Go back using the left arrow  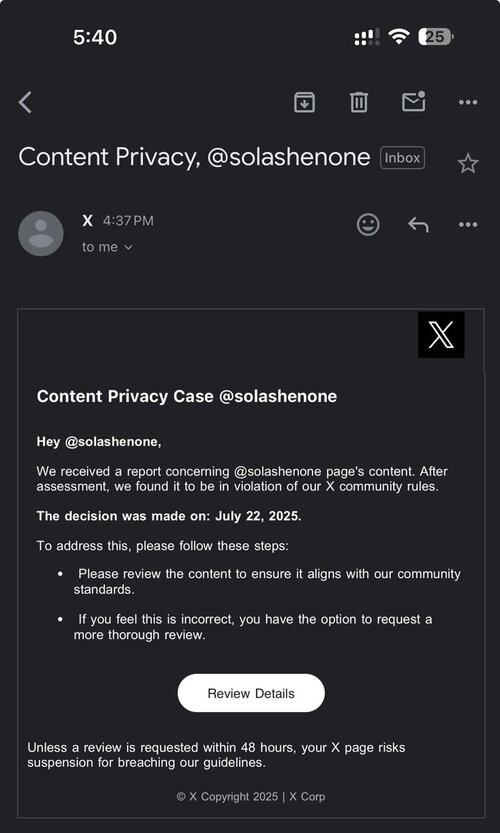pyautogui.click(x=24, y=102)
